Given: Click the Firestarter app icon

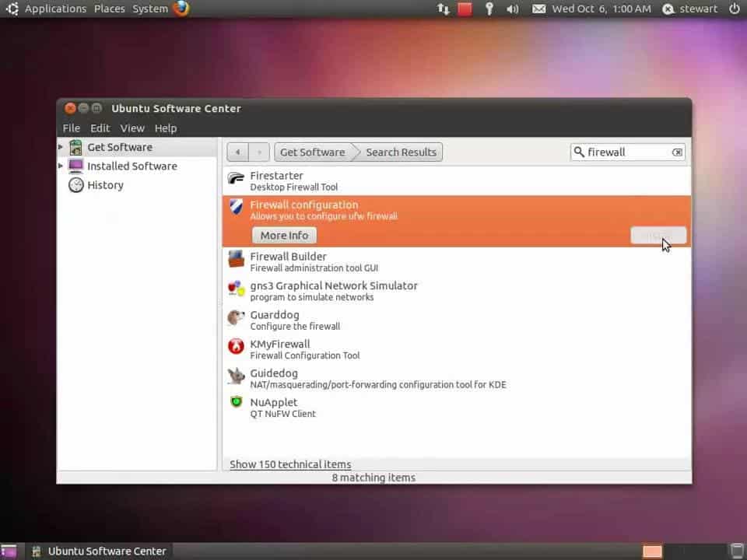Looking at the screenshot, I should point(236,179).
